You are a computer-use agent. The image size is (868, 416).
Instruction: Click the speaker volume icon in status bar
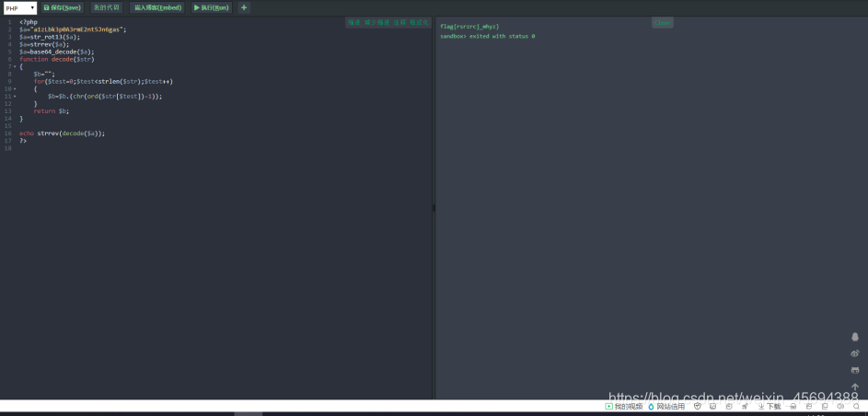(x=840, y=407)
